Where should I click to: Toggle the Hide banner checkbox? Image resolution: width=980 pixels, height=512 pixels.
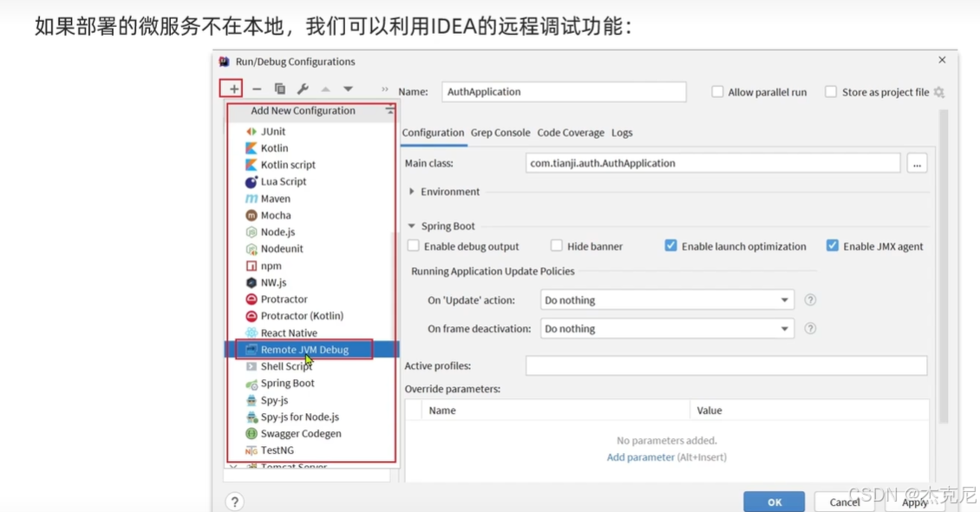point(556,246)
